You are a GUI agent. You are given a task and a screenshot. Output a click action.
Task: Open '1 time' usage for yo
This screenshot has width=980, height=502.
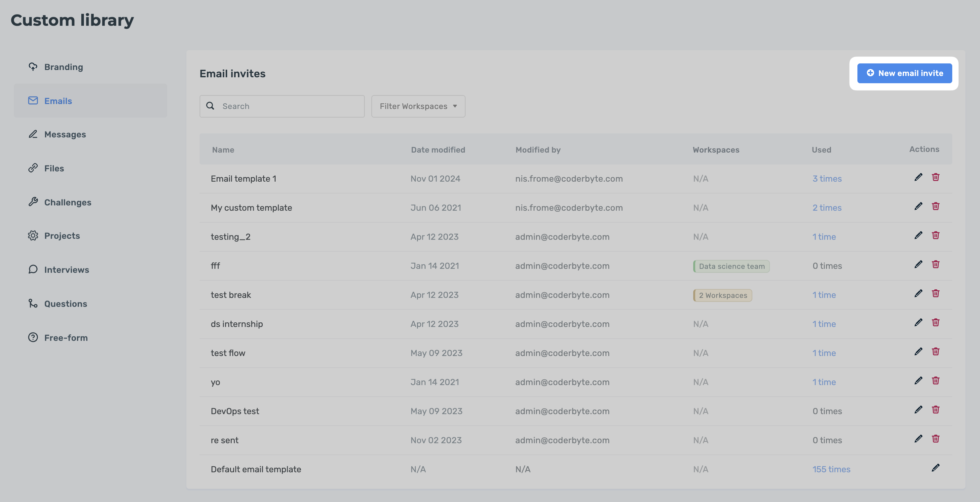(x=824, y=382)
